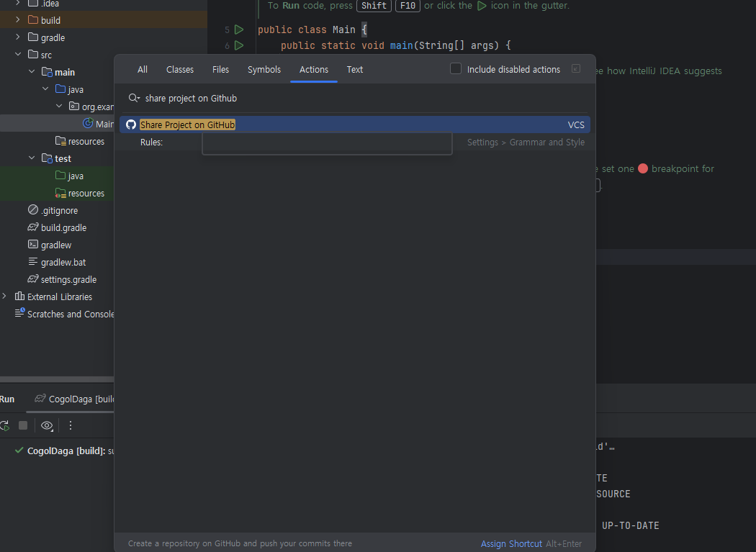The height and width of the screenshot is (552, 756).
Task: Collapse the src folder
Action: 18,55
